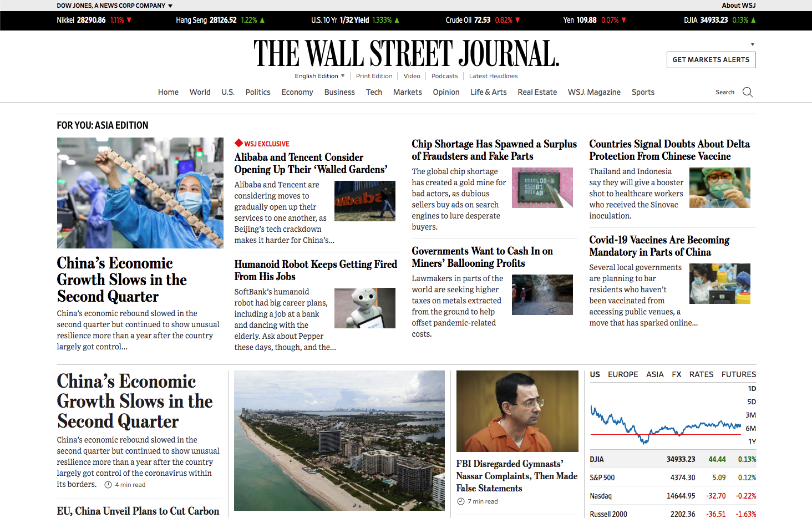Navigate to Opinion section
The image size is (812, 518).
pyautogui.click(x=446, y=92)
